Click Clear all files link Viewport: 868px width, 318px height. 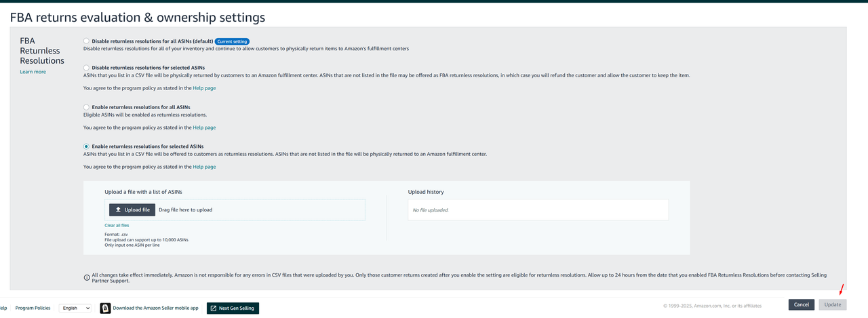[x=117, y=225]
